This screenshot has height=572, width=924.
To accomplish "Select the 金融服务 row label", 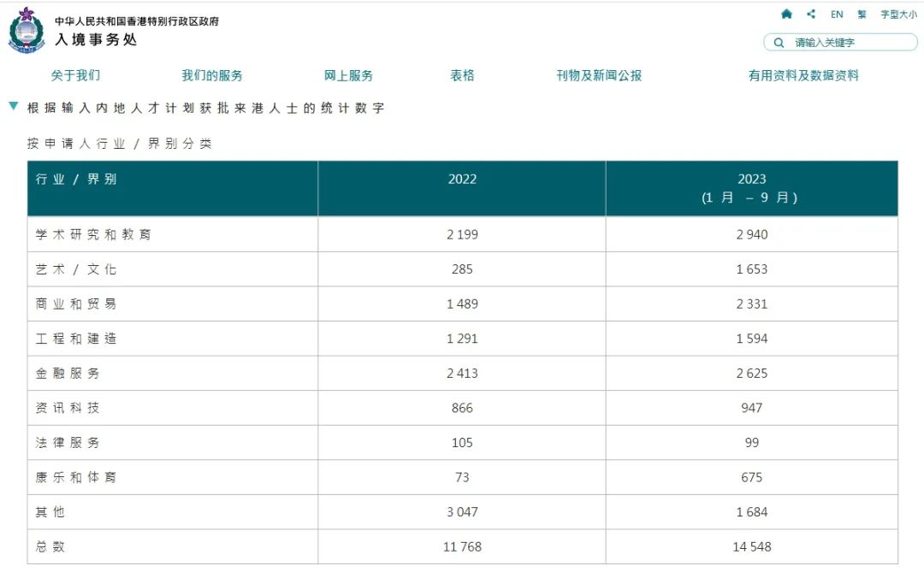I will [x=68, y=374].
